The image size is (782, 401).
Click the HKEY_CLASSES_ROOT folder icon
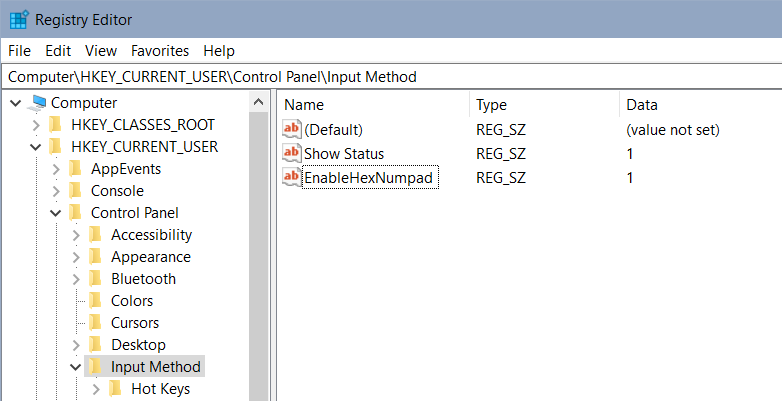tap(55, 125)
